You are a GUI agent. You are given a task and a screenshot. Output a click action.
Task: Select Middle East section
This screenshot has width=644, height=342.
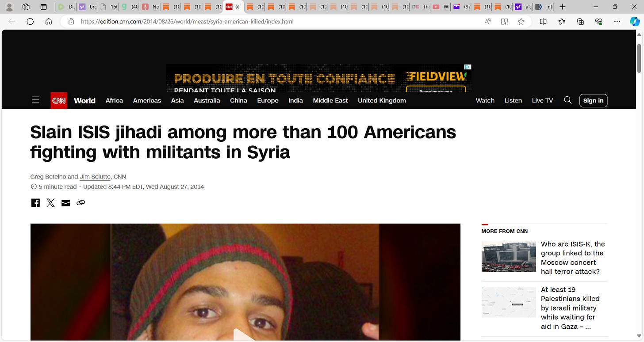click(330, 100)
